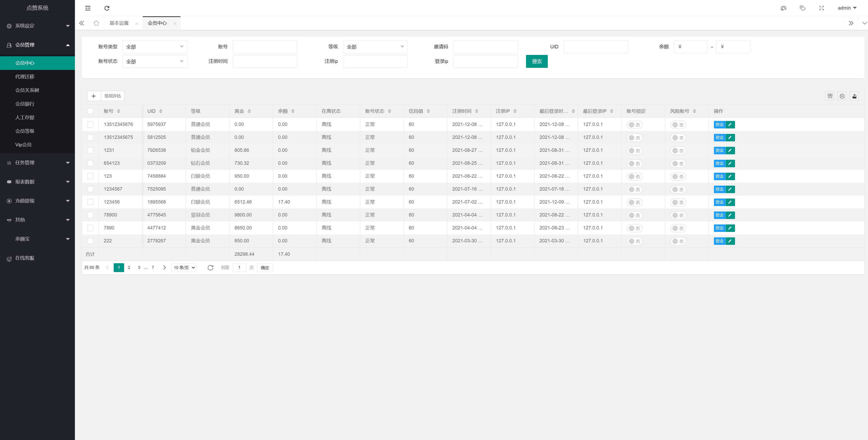The height and width of the screenshot is (440, 868).
Task: Click the print icon in toolbar
Action: [x=842, y=96]
